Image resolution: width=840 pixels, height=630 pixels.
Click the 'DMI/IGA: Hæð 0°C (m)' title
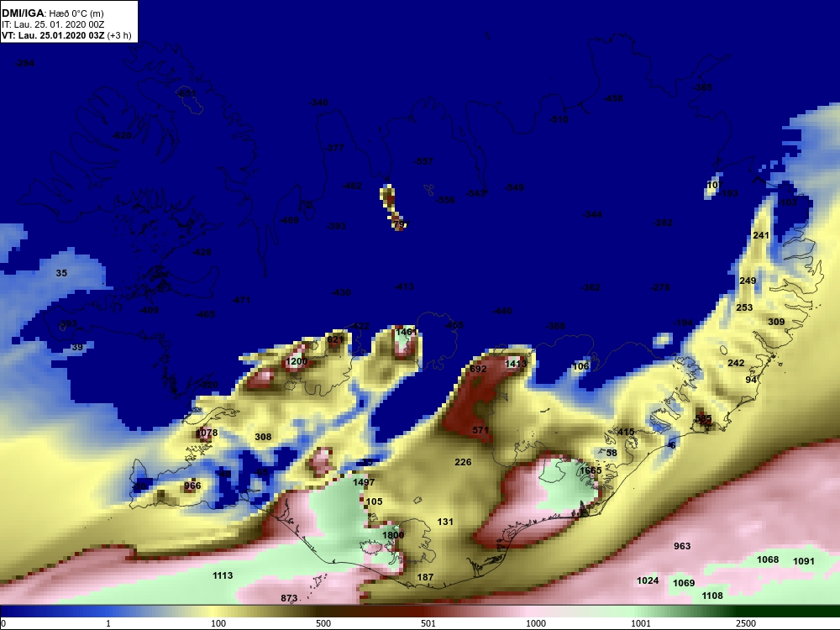pos(52,13)
